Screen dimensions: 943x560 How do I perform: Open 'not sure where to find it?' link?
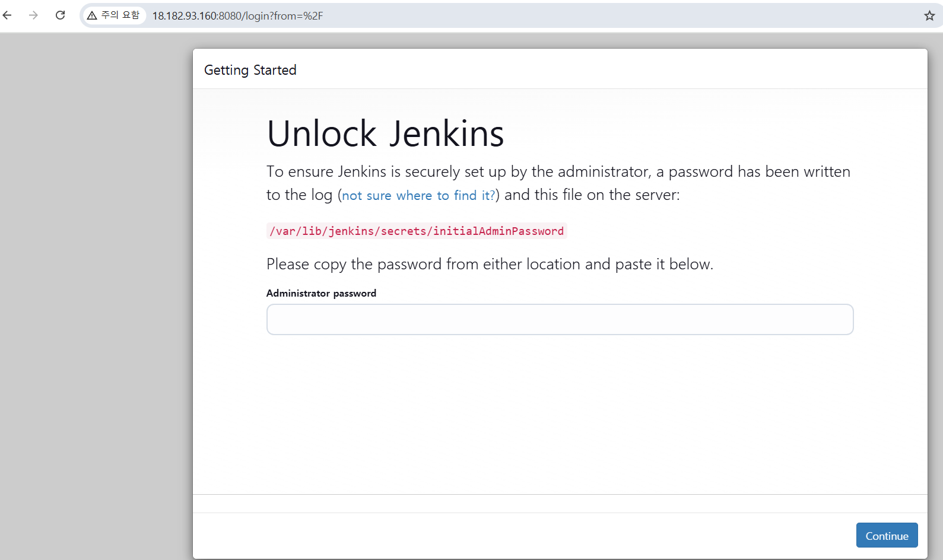click(x=418, y=195)
